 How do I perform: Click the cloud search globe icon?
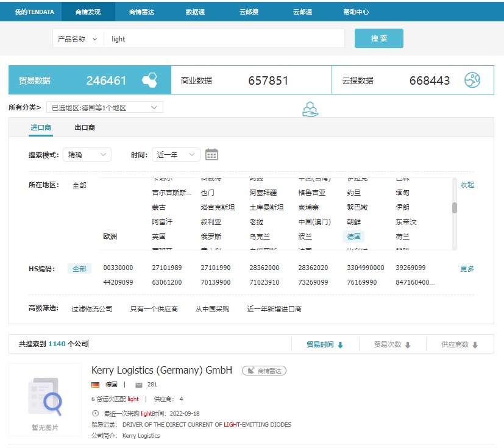click(472, 80)
